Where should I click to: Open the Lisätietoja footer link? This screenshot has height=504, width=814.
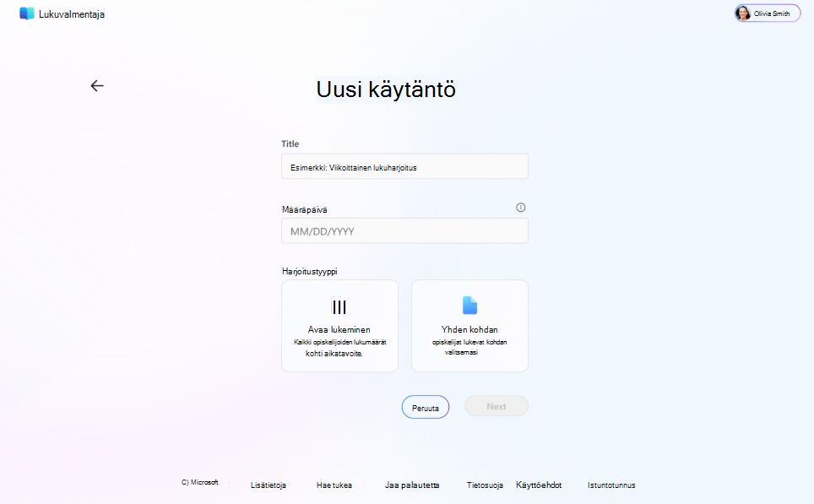click(x=269, y=485)
